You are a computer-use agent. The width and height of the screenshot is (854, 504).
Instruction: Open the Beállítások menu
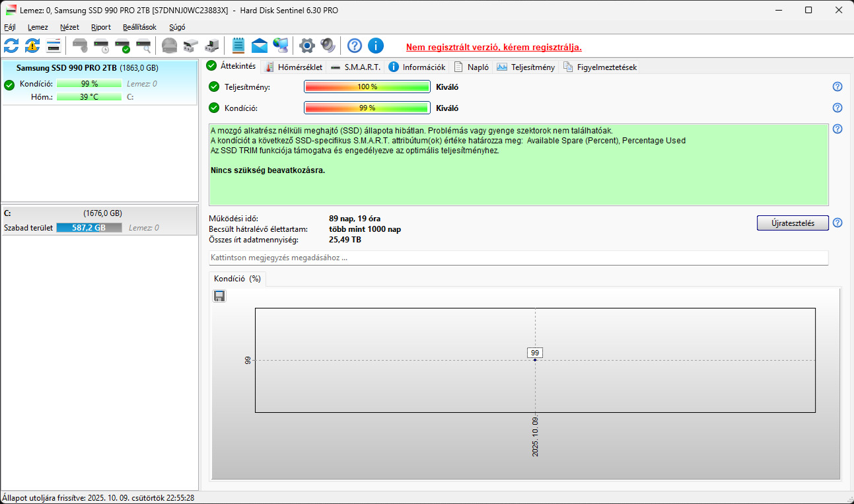click(x=139, y=27)
